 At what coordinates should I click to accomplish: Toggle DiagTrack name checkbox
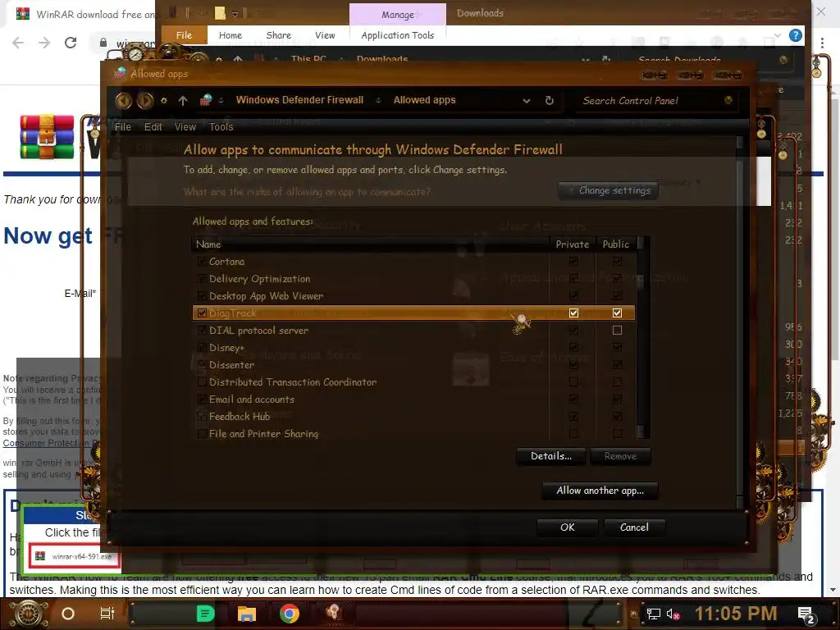click(x=202, y=313)
